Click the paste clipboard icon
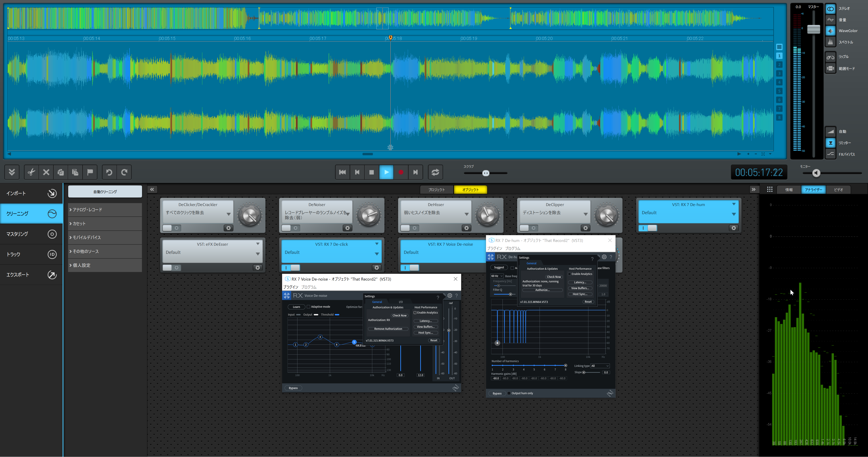 [75, 172]
